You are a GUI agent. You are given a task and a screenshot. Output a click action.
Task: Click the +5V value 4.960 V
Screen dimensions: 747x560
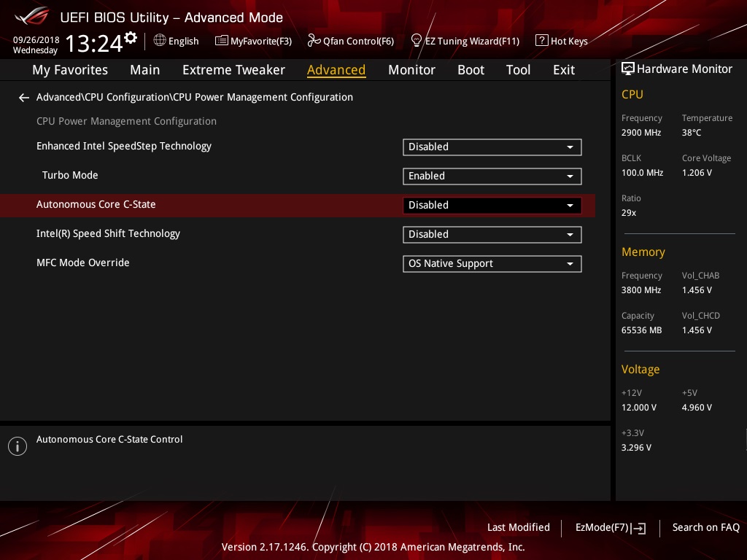point(697,408)
